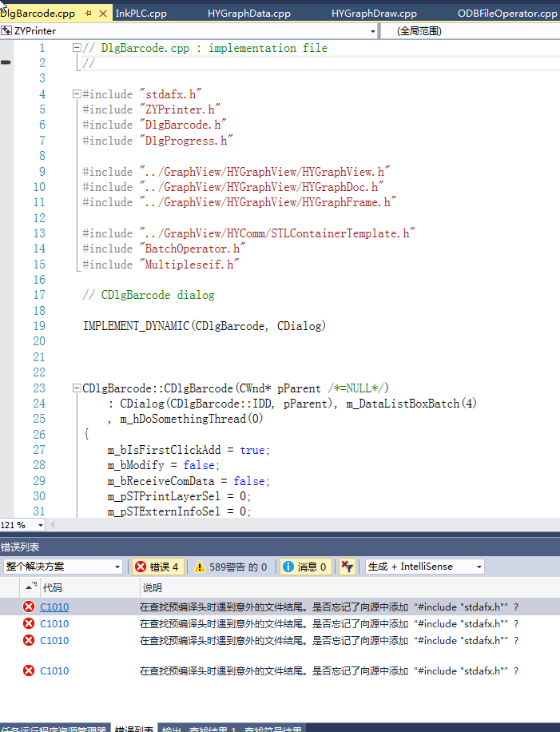This screenshot has width=560, height=732.
Task: Open the solution scope dropdown in error list
Action: pyautogui.click(x=117, y=567)
